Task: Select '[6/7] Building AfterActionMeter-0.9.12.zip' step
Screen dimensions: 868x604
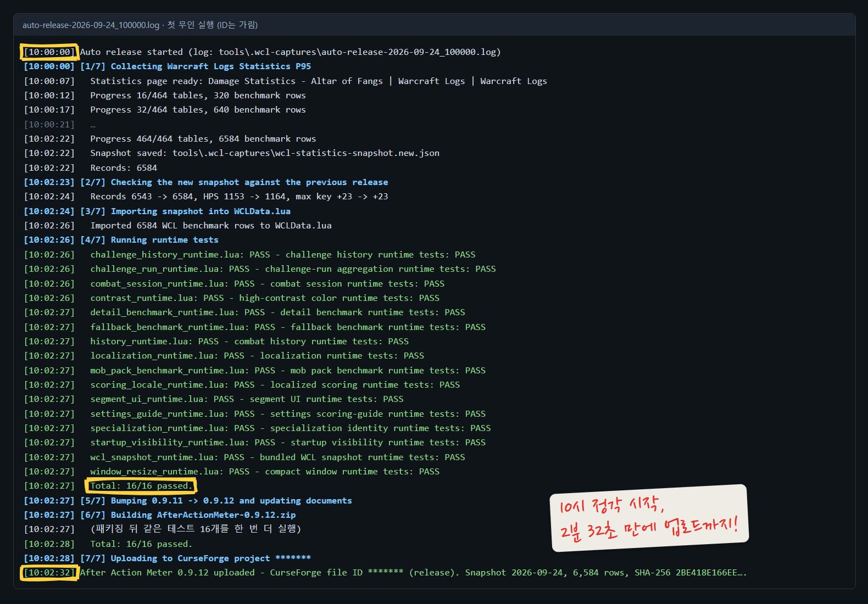Action: pyautogui.click(x=159, y=515)
